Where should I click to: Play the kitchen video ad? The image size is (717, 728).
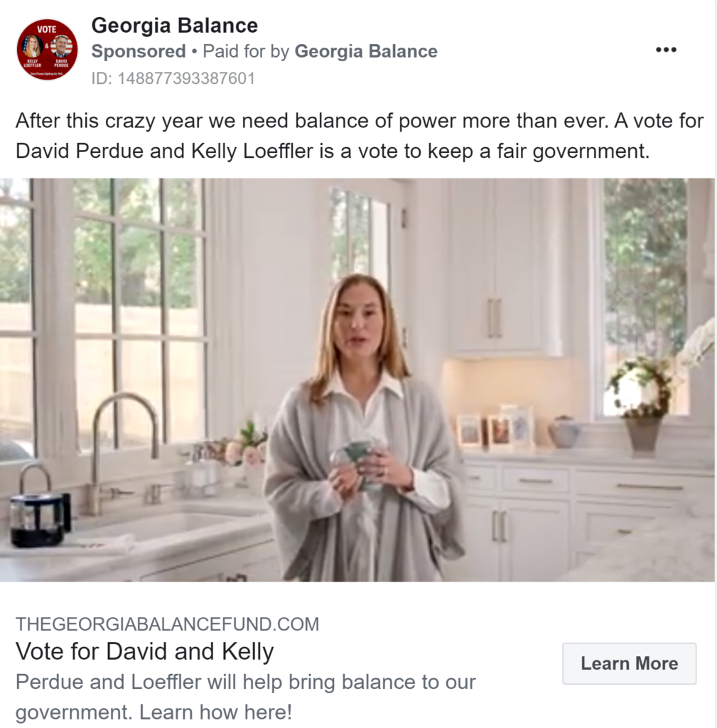point(357,380)
